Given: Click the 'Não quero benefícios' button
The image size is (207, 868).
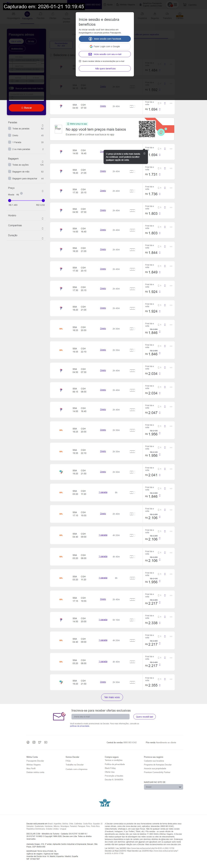Looking at the screenshot, I should click(x=105, y=68).
